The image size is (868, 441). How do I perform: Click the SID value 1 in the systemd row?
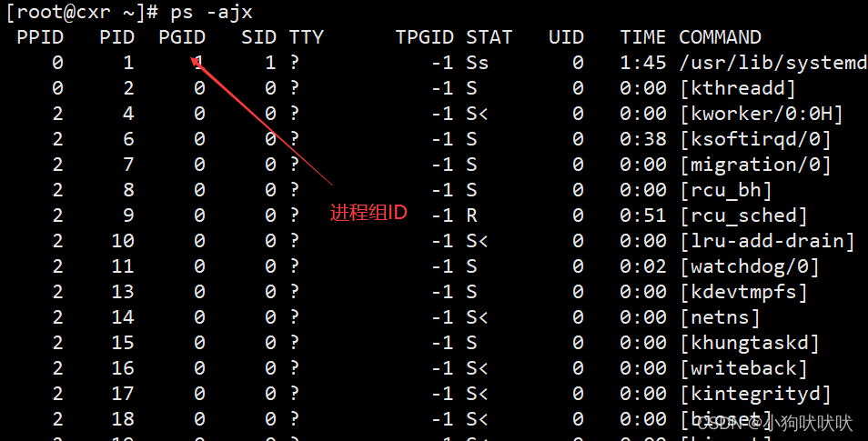[270, 63]
